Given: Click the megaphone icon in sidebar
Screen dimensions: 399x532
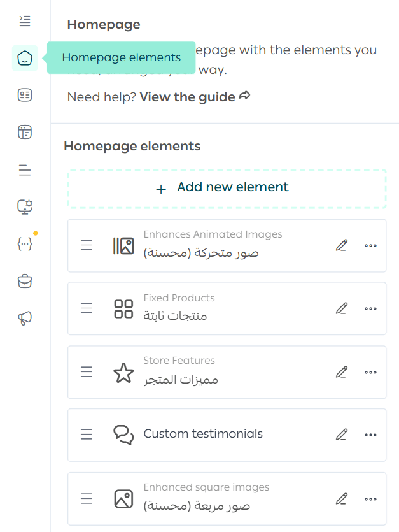Looking at the screenshot, I should pos(25,319).
